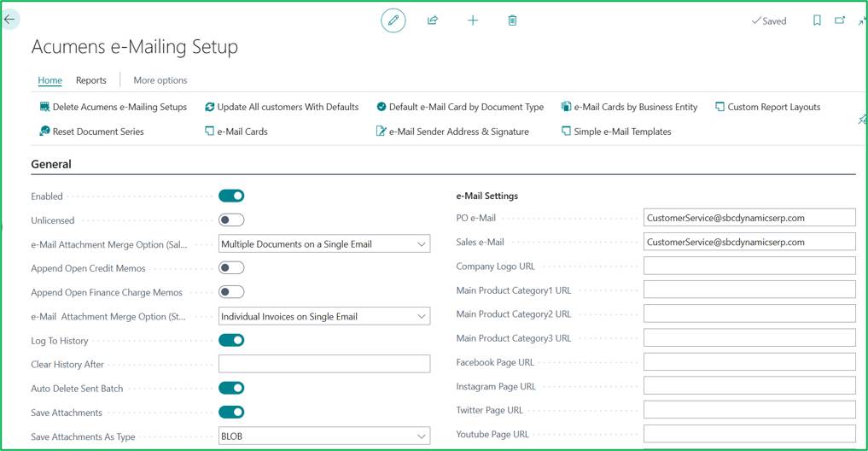This screenshot has height=451, width=868.
Task: Click e-Mail Sender Address & Signature icon
Action: tap(381, 131)
